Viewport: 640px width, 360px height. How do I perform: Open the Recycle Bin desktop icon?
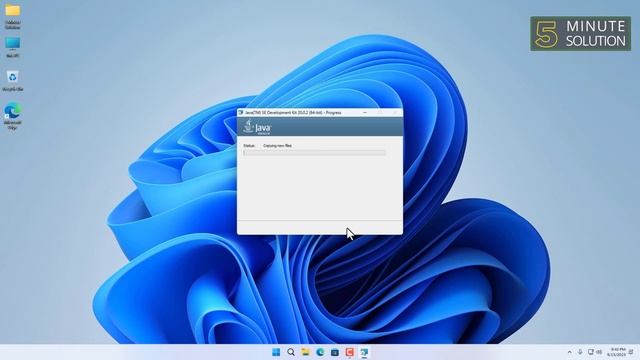coord(13,77)
